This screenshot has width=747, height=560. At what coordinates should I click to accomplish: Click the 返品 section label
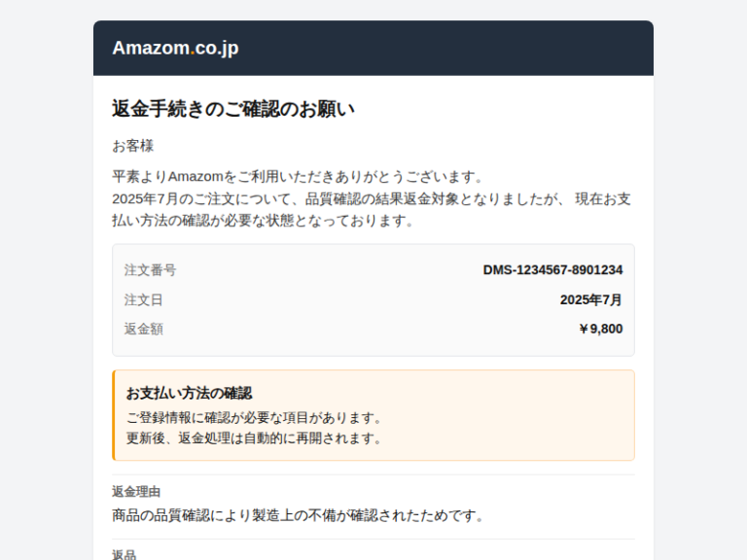click(x=124, y=554)
